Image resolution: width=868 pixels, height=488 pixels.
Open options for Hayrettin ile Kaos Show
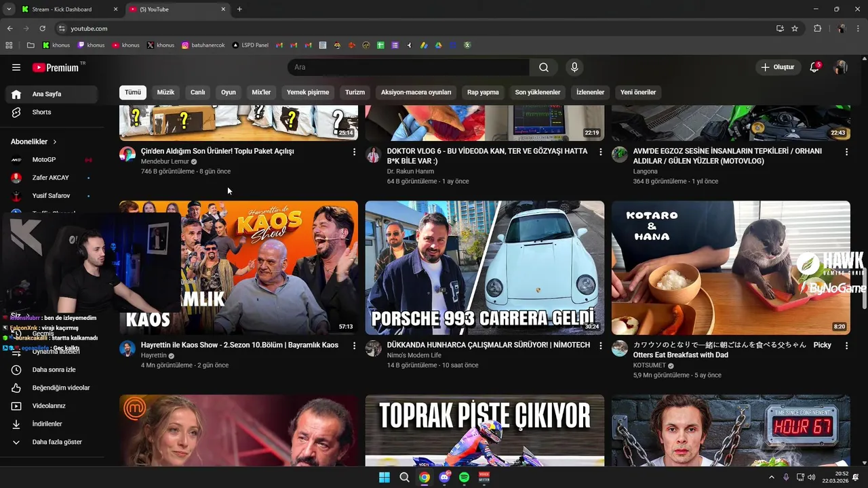(354, 346)
